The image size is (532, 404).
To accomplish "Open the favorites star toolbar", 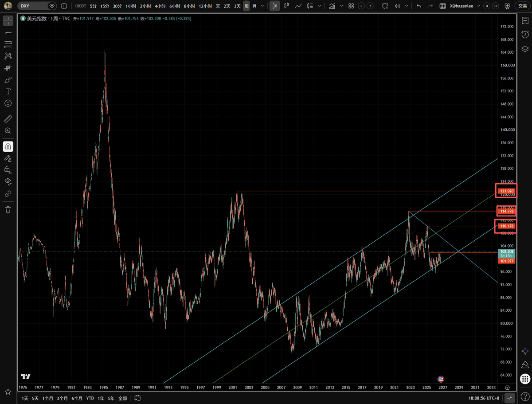I will tap(8, 392).
